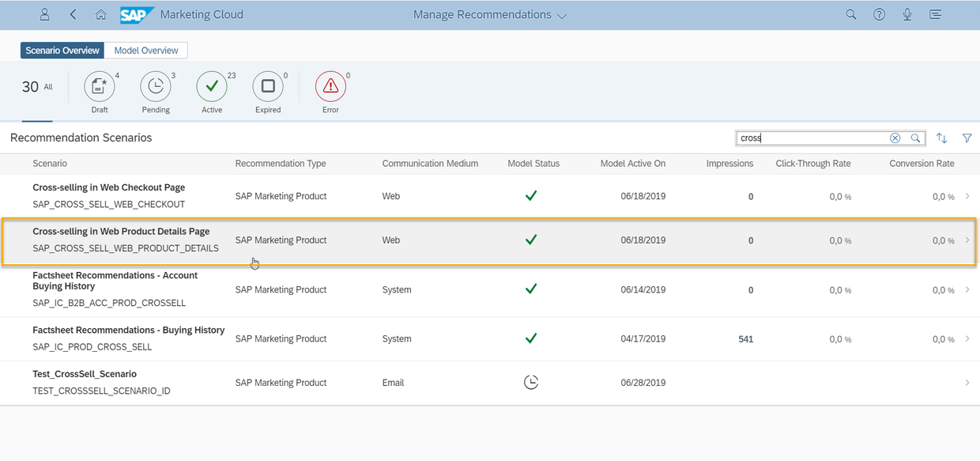Filter scenarios by Pending status
Screen dimensions: 980x461
click(x=156, y=87)
